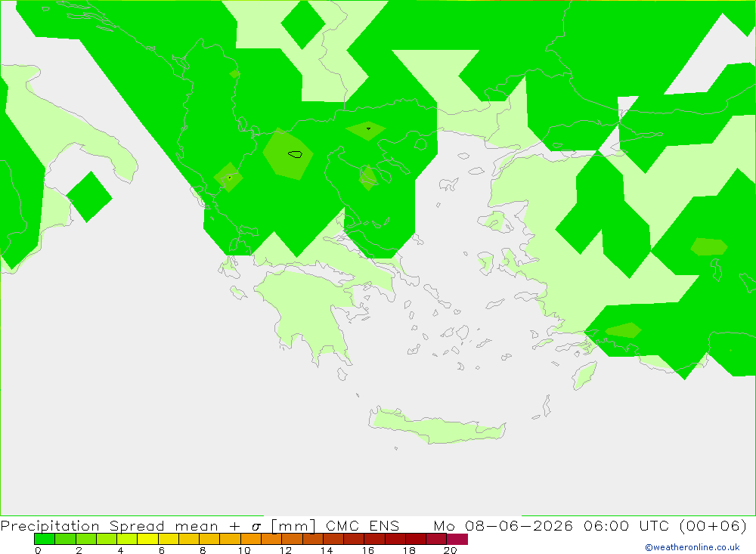Click the legend swatch between 18 and 19
Viewport: 756px width, 554px height.
[416, 539]
